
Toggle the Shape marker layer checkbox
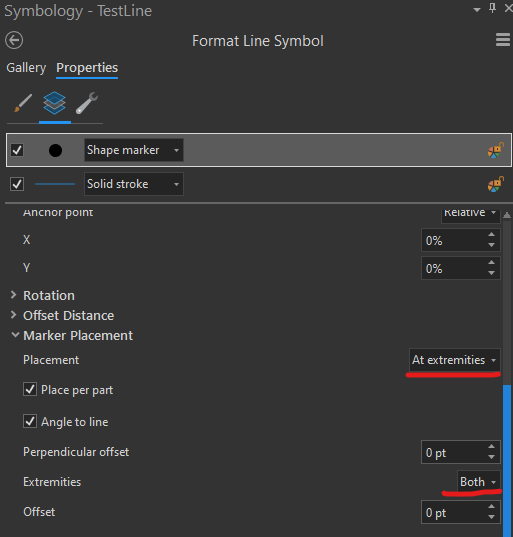pyautogui.click(x=17, y=150)
